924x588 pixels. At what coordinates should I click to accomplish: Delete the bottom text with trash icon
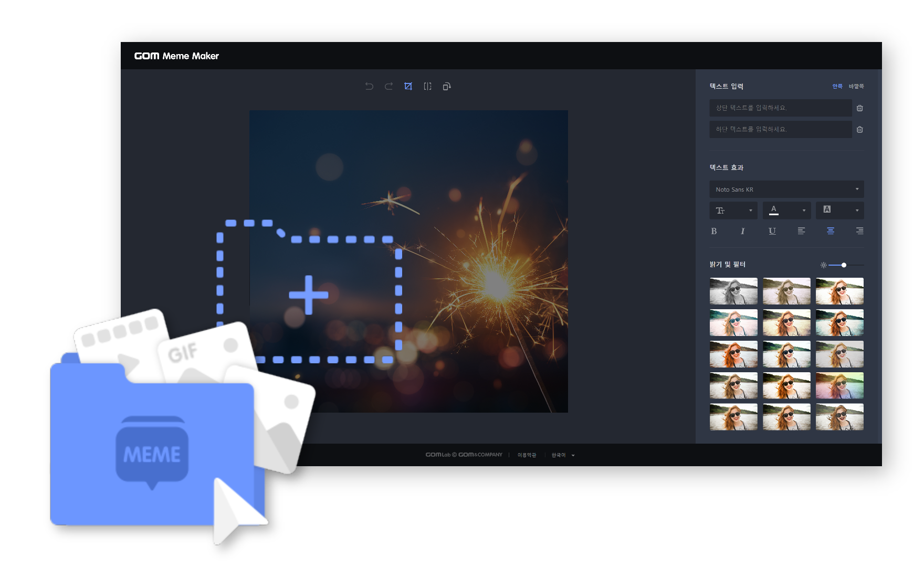tap(859, 130)
